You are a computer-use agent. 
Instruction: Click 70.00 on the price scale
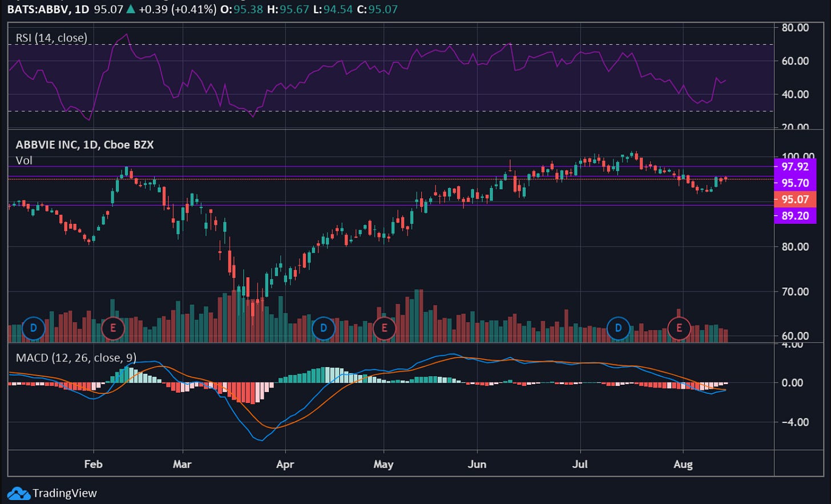pyautogui.click(x=795, y=292)
